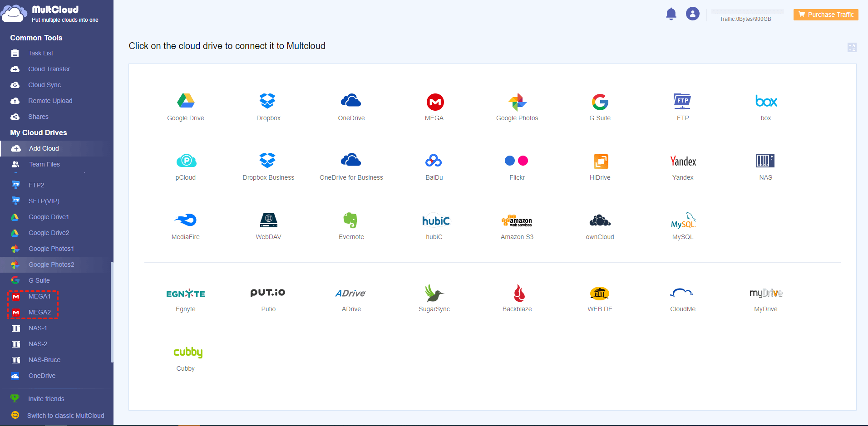Open NAS-Bruce drive
868x426 pixels.
pos(44,360)
